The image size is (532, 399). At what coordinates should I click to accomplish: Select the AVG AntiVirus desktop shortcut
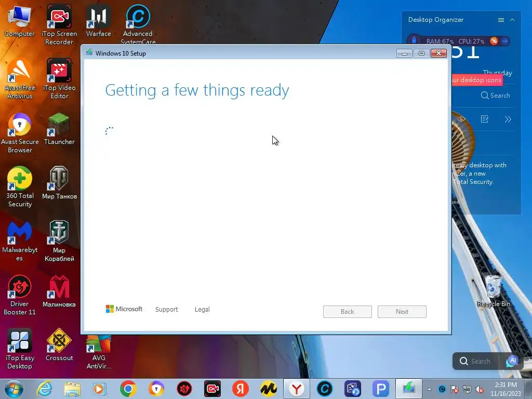click(x=98, y=353)
